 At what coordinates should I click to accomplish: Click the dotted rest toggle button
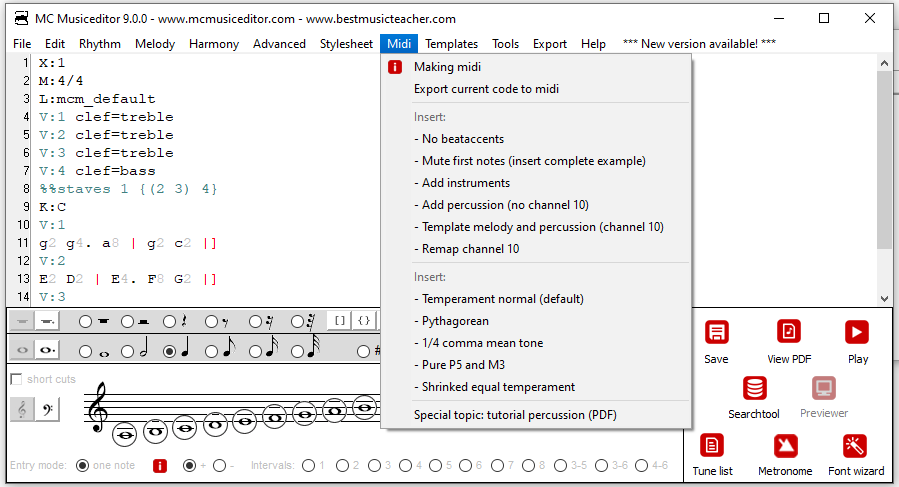click(x=47, y=322)
